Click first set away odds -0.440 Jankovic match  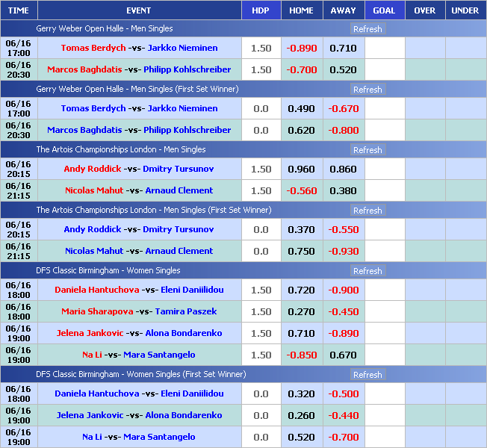(343, 415)
